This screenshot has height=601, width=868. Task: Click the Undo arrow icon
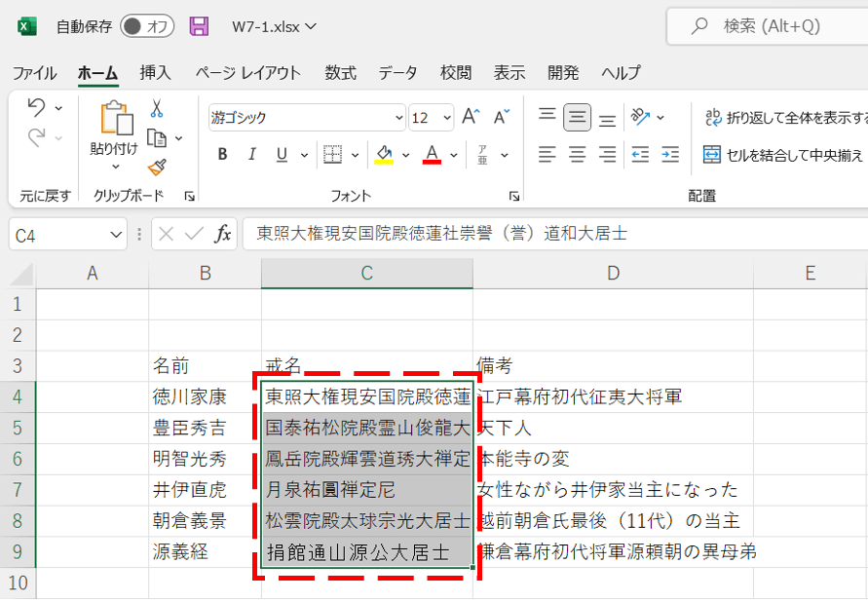(x=37, y=107)
